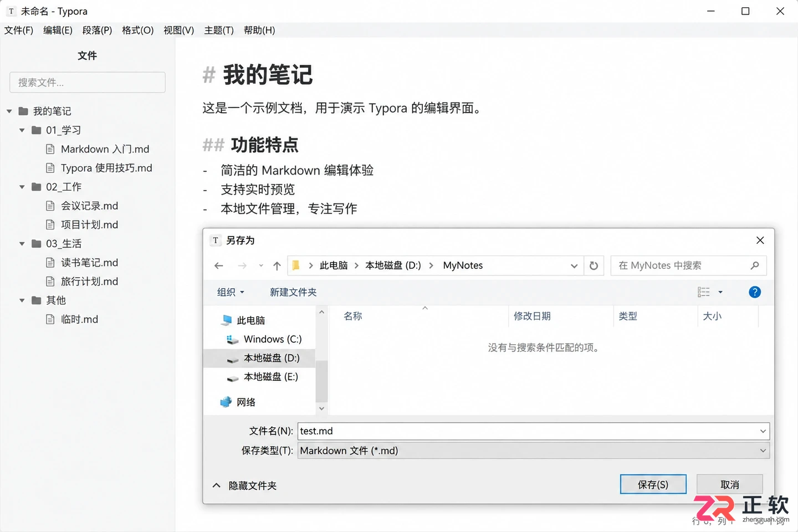Click the file icon beside 会议记录.md
The width and height of the screenshot is (798, 532).
coord(50,206)
